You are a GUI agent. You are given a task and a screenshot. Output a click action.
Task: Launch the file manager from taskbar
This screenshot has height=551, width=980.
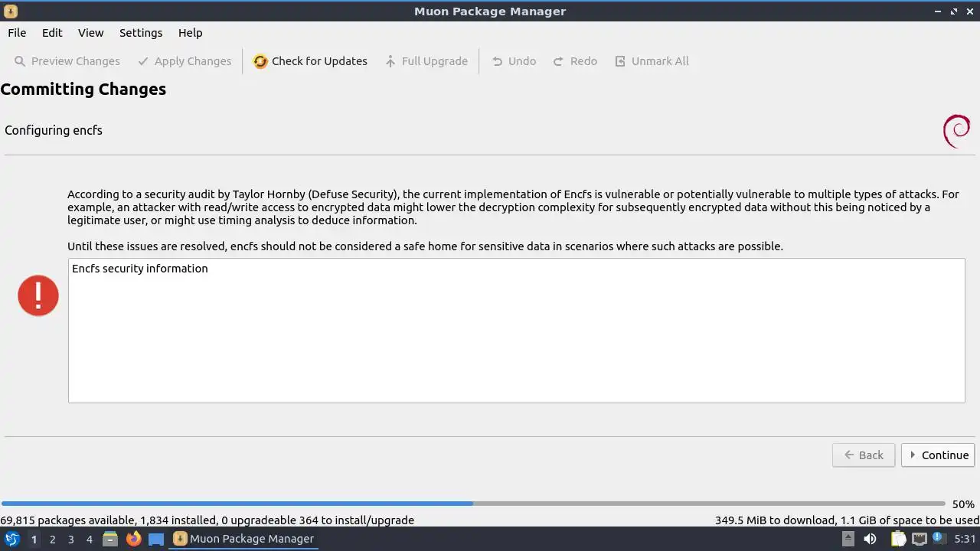[x=110, y=539]
